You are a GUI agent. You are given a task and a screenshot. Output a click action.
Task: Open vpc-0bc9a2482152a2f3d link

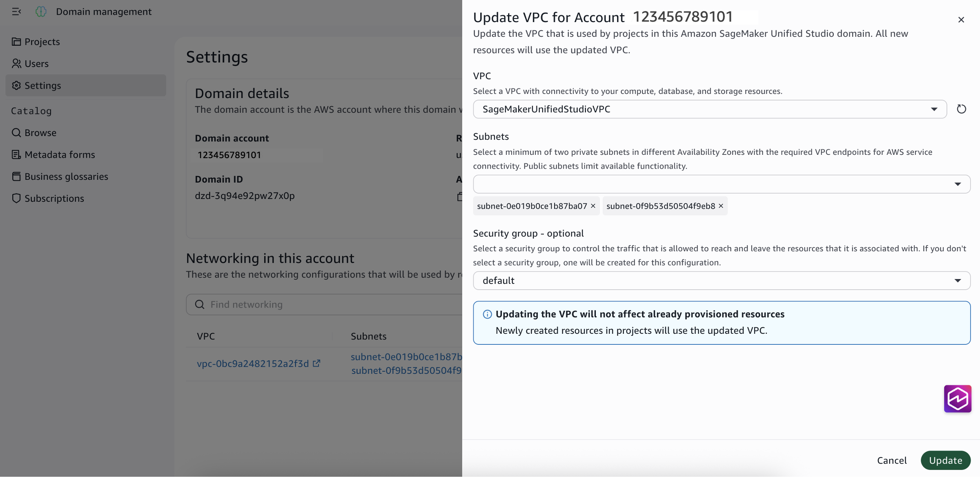(253, 364)
